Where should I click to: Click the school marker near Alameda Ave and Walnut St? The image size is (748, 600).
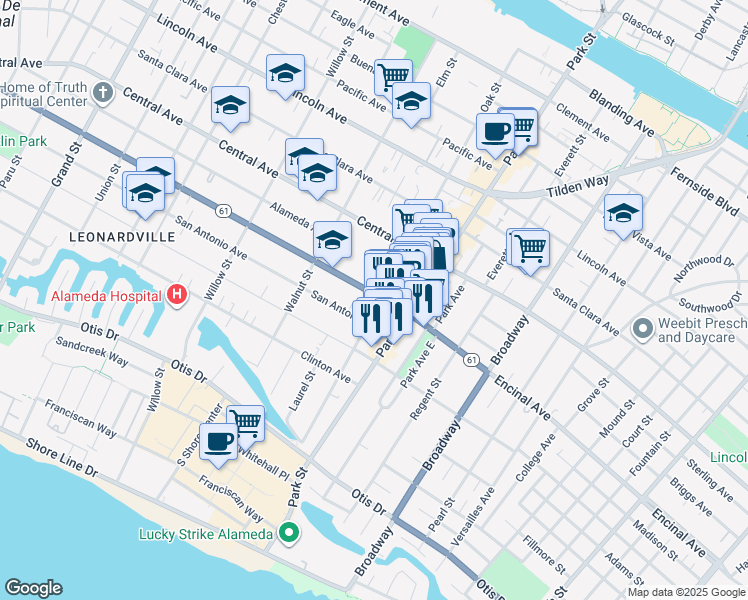[x=332, y=241]
